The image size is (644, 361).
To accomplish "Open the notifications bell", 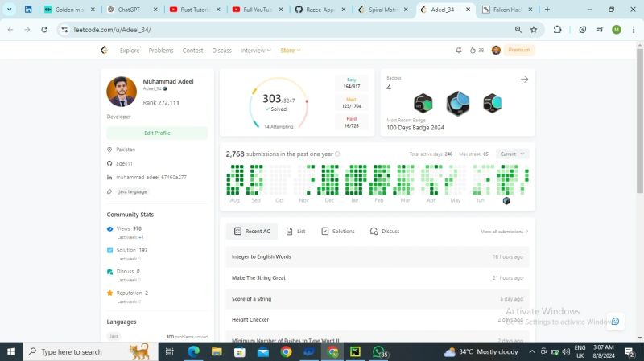I will pos(459,50).
